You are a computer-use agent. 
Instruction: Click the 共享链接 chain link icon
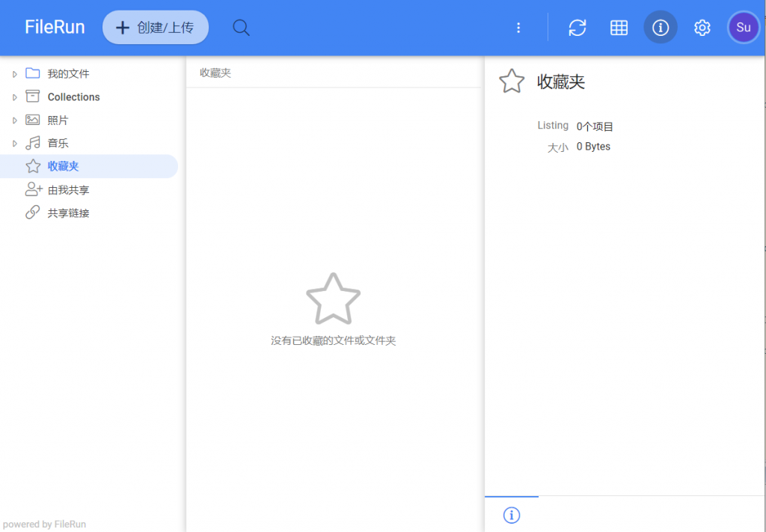tap(33, 213)
